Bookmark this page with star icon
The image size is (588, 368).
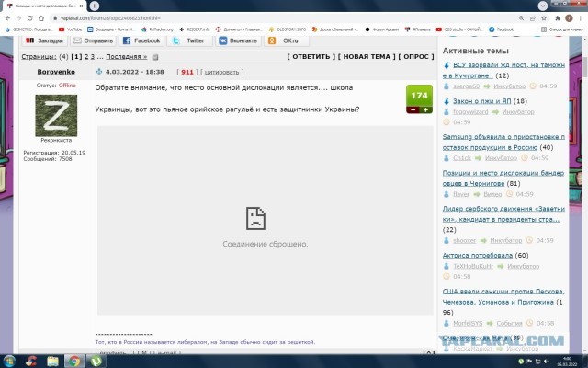544,18
